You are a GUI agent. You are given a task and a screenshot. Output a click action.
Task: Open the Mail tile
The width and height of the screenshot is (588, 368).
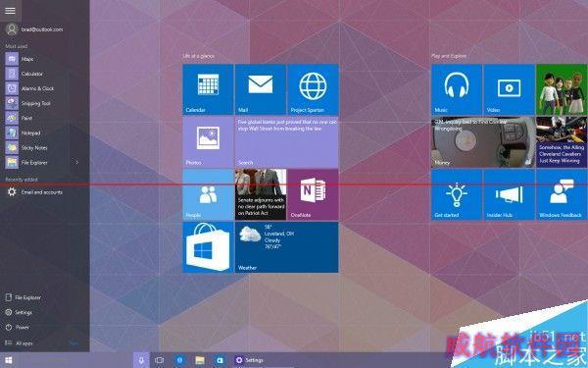click(261, 89)
